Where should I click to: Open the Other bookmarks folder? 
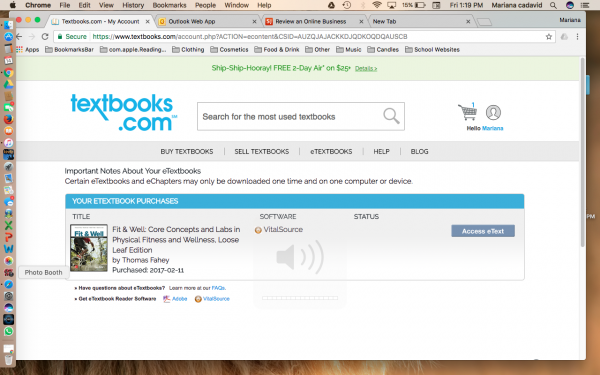(x=318, y=49)
